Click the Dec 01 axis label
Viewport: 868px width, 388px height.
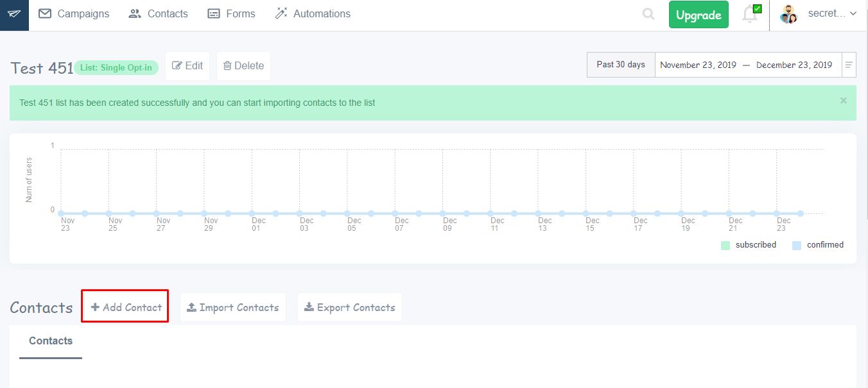click(257, 224)
